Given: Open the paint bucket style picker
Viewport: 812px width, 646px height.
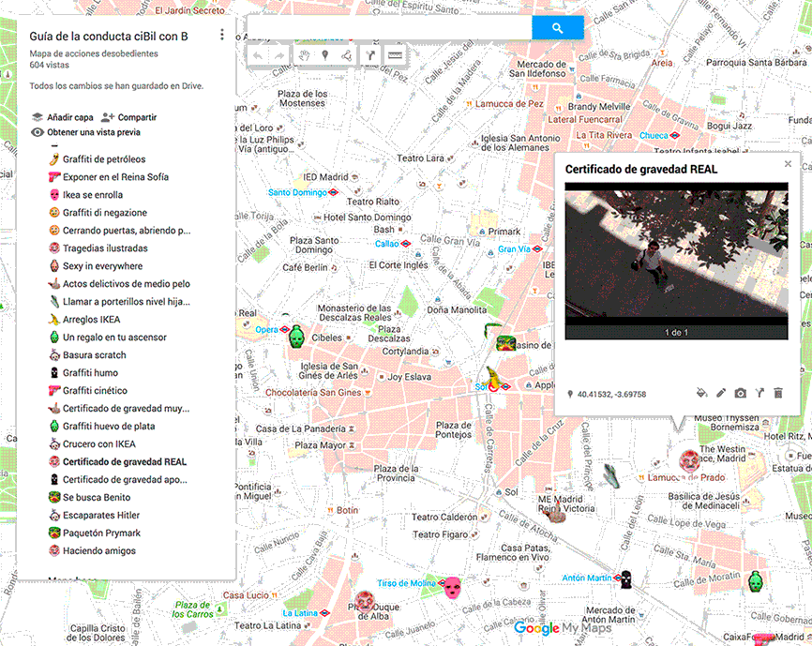Looking at the screenshot, I should (x=701, y=394).
